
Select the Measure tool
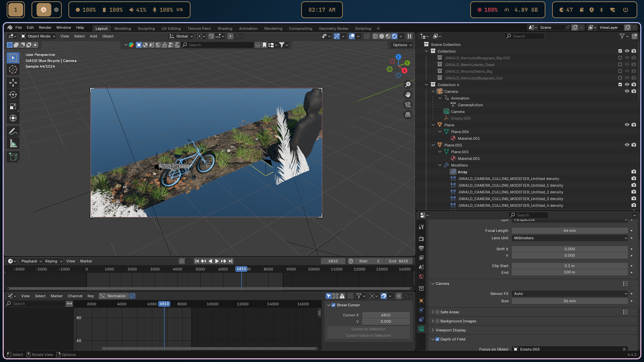click(x=13, y=143)
